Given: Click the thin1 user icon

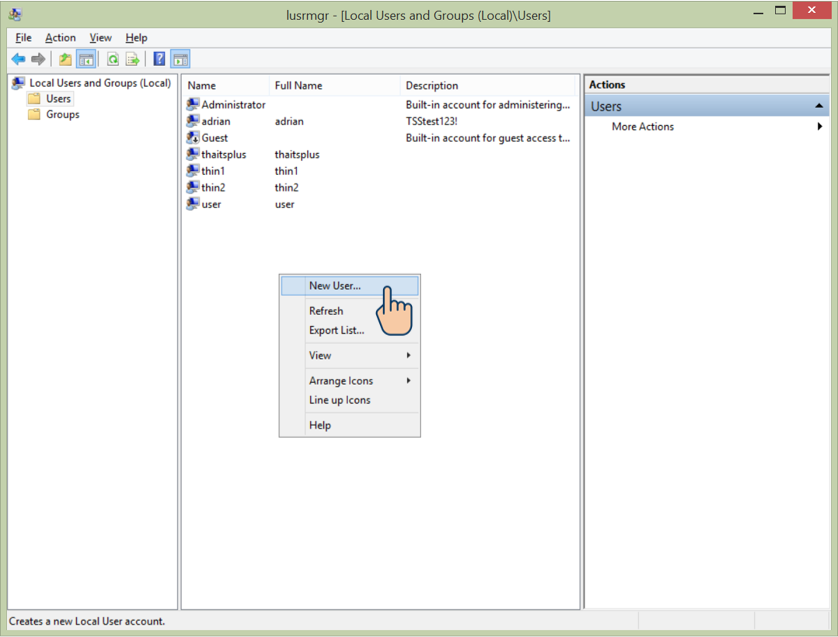Looking at the screenshot, I should coord(192,170).
